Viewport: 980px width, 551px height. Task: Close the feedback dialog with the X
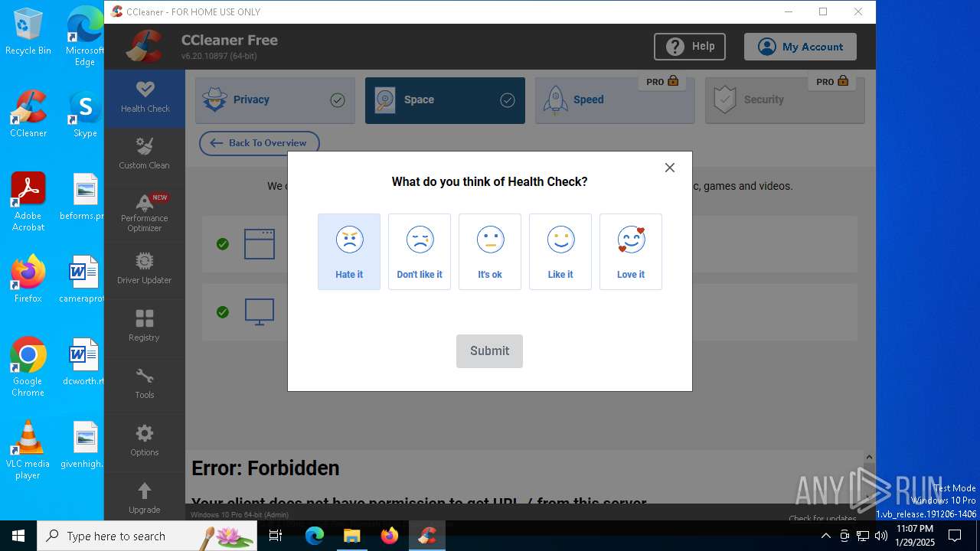coord(670,168)
